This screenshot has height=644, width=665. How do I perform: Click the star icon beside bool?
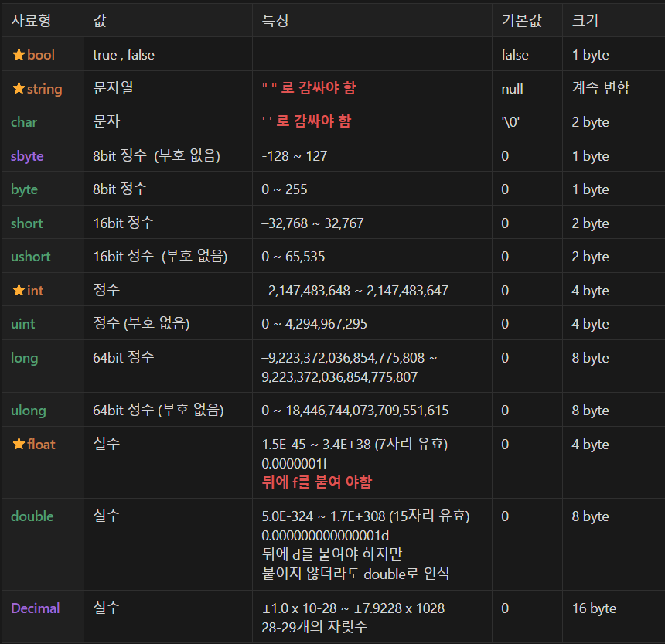(x=19, y=55)
